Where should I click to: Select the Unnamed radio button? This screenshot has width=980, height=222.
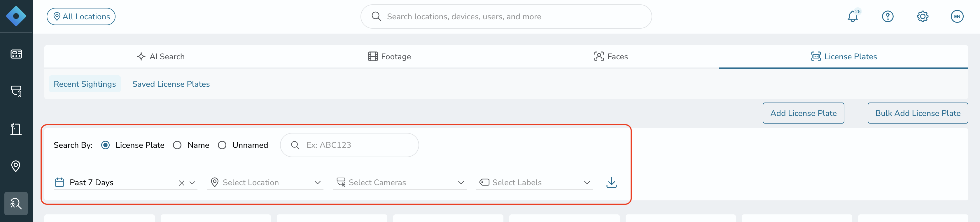click(x=222, y=145)
